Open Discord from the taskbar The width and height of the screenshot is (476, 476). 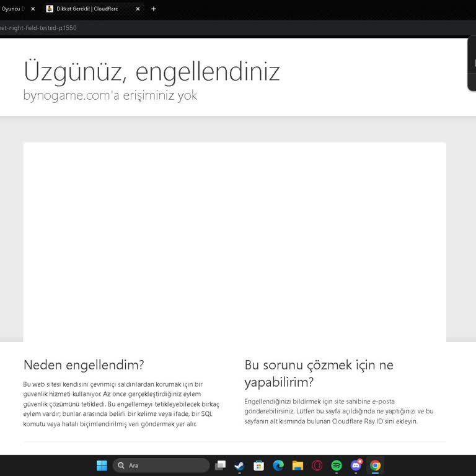(356, 465)
